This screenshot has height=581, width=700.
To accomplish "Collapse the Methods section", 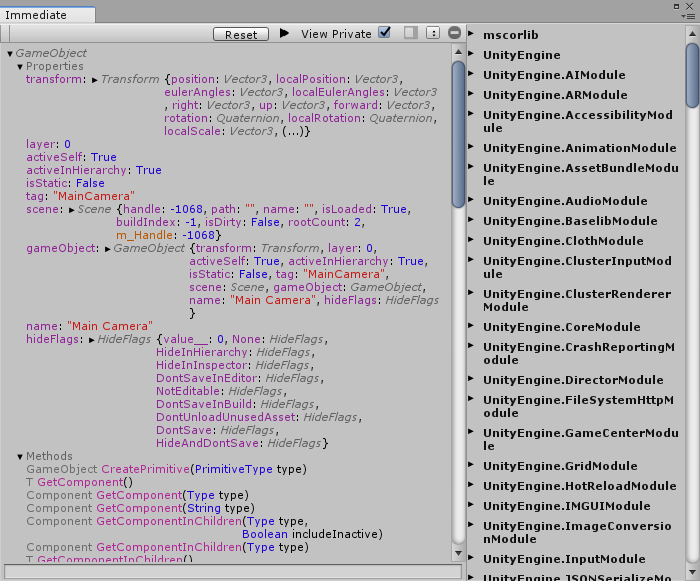I will 20,457.
